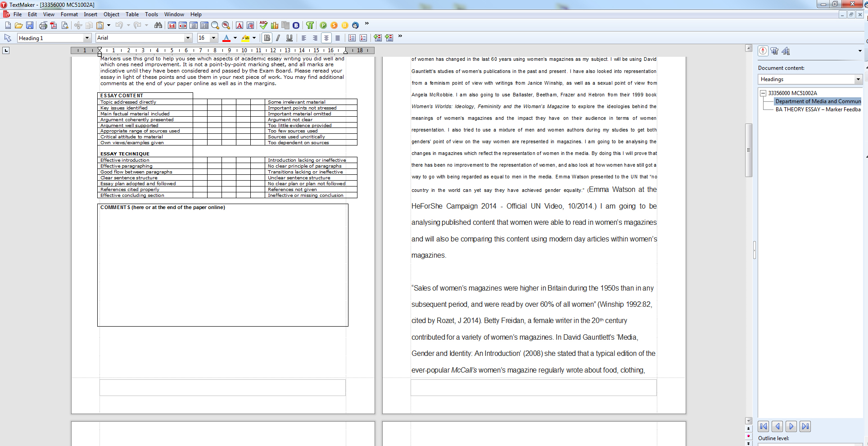Click the vertical document scrollbar thumb
Viewport: 868px width, 446px height.
749,150
